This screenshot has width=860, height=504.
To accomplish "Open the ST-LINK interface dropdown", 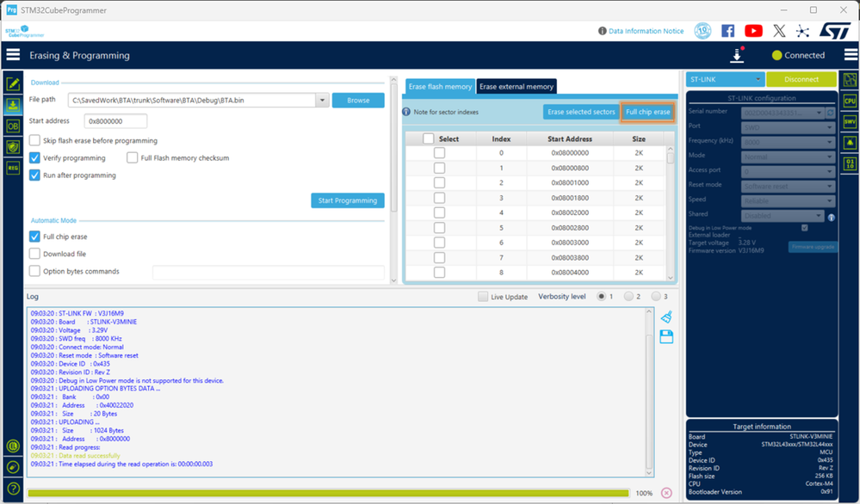I will [725, 79].
